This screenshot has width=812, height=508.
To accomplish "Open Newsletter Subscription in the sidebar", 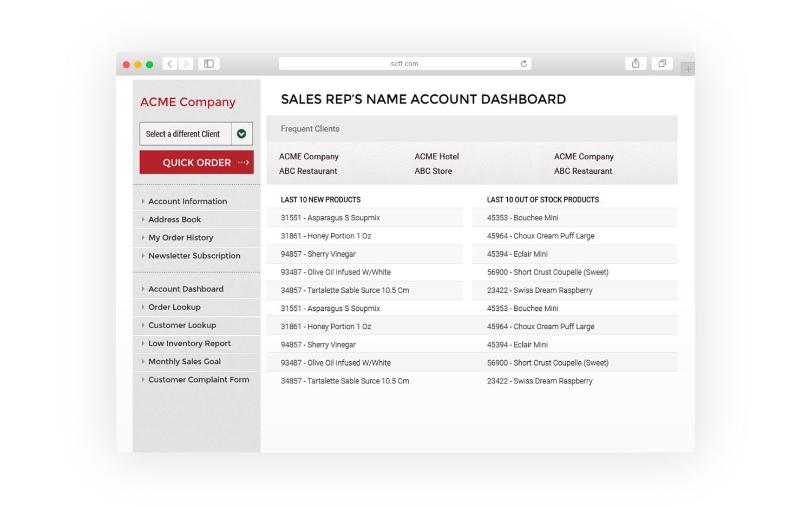I will coord(194,256).
